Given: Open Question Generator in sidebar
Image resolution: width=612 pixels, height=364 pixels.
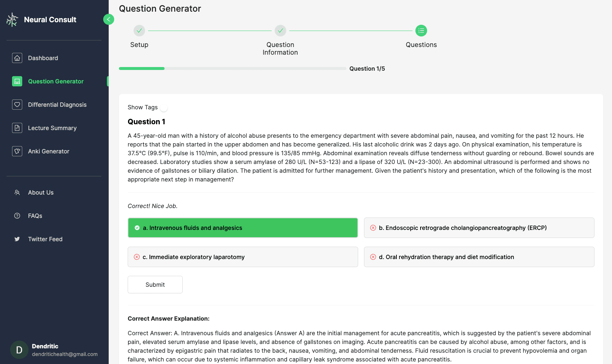Looking at the screenshot, I should coord(56,81).
